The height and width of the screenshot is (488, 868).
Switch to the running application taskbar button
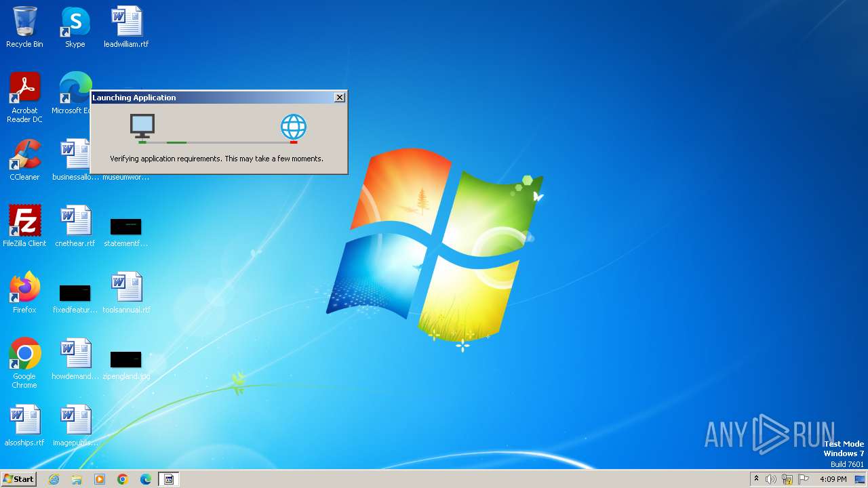[169, 479]
